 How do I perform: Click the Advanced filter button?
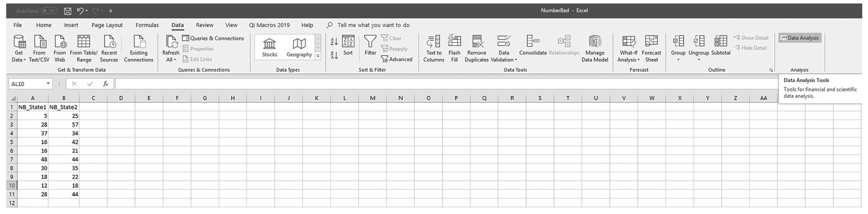coord(397,59)
